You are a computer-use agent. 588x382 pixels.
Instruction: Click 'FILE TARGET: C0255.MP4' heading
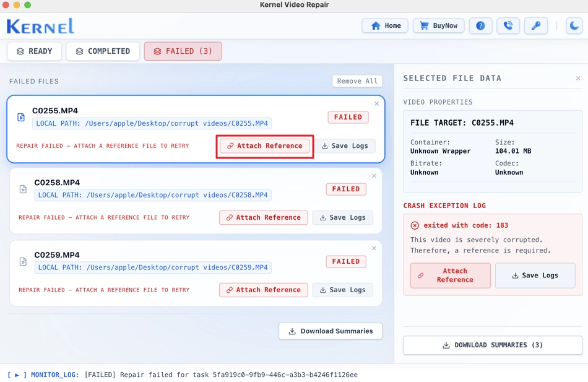click(x=462, y=123)
